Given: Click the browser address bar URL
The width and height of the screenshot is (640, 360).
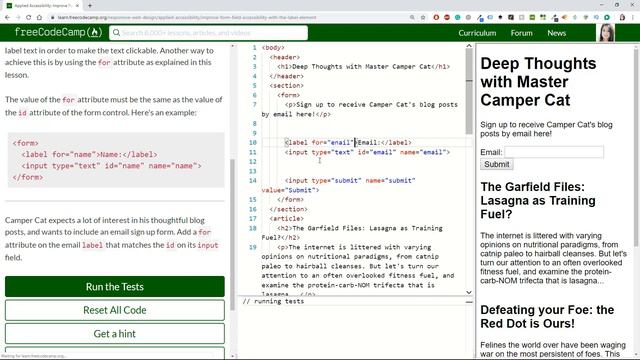Looking at the screenshot, I should tap(187, 18).
